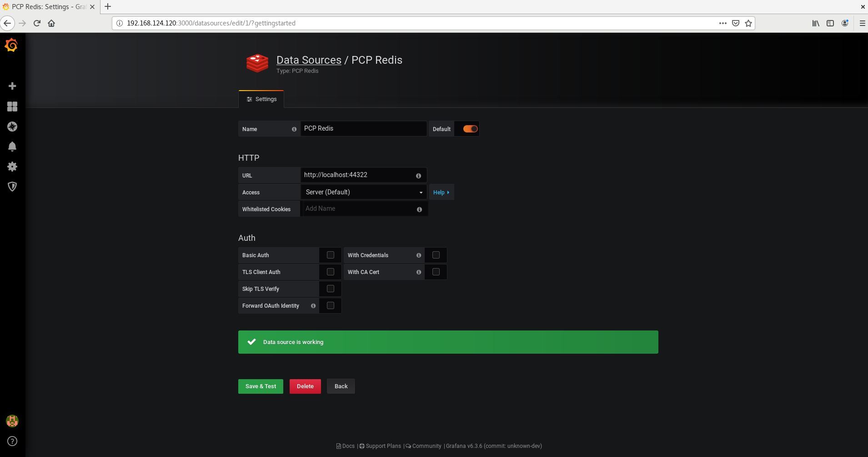The width and height of the screenshot is (868, 457).
Task: Enable the TLS Client Auth checkbox
Action: coord(331,272)
